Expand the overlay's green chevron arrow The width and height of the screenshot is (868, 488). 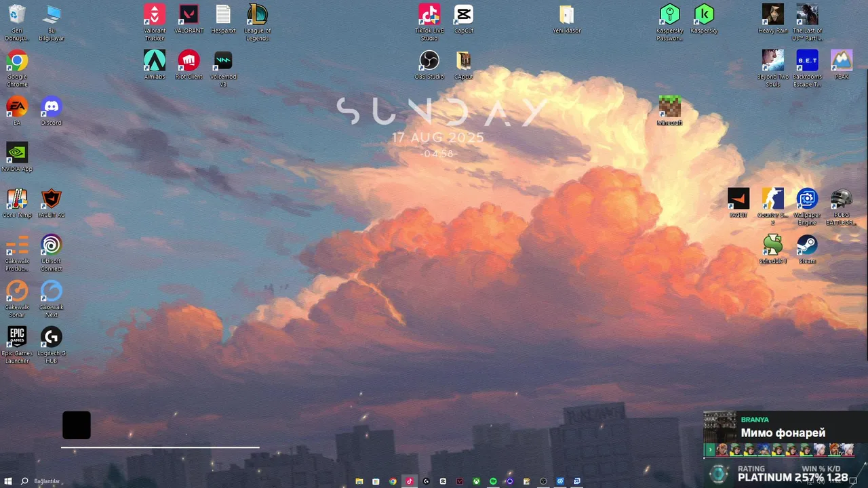point(710,450)
